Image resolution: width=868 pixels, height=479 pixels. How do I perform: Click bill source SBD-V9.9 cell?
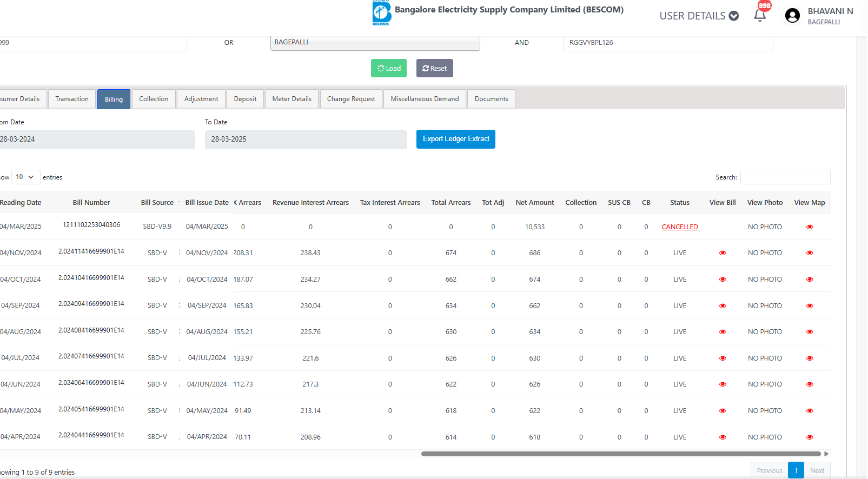pos(157,227)
